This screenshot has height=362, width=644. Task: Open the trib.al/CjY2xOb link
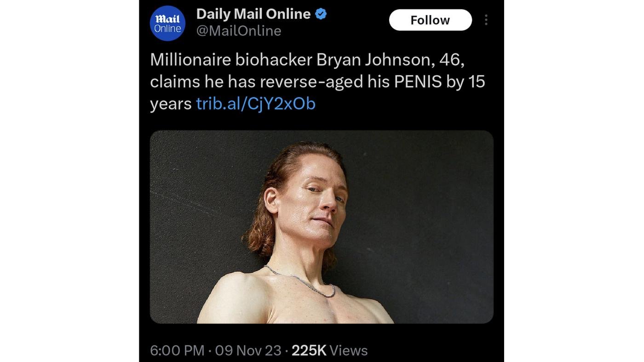256,103
